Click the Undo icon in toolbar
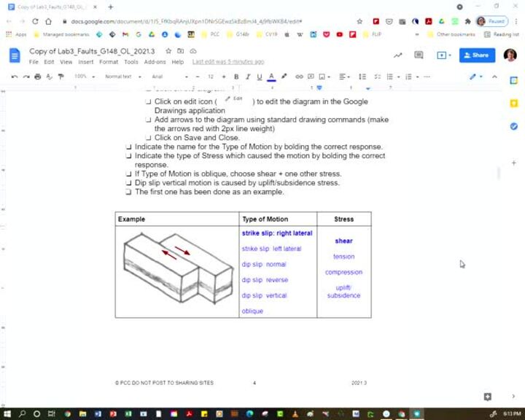 tap(15, 77)
